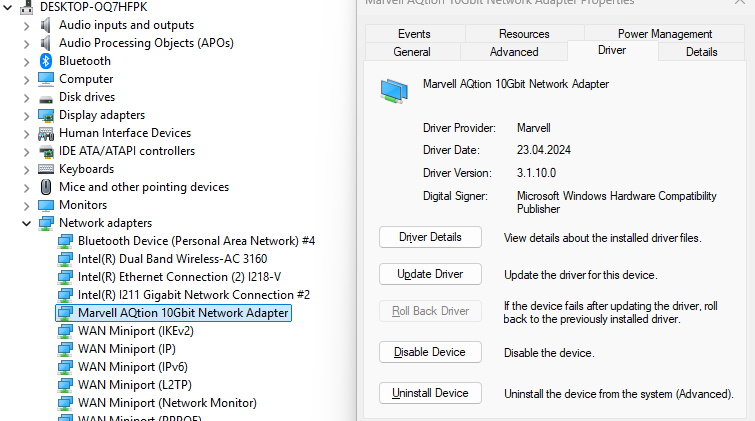Expand the Computer category chevron
Viewport: 755px width, 421px height.
[x=26, y=79]
